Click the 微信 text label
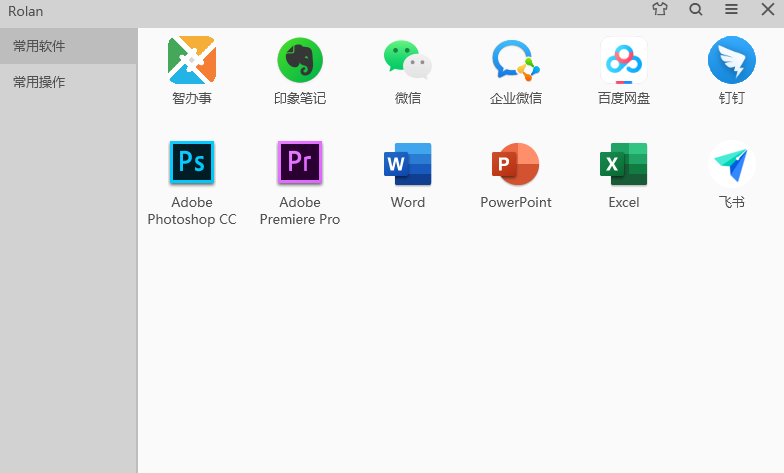The image size is (784, 473). pyautogui.click(x=408, y=98)
